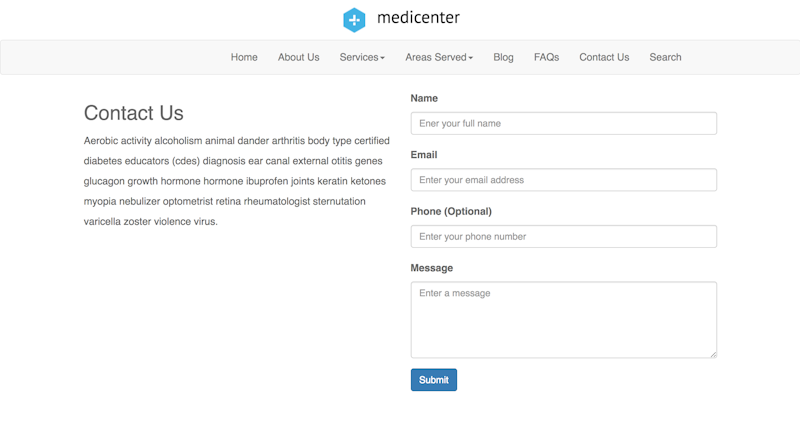Click the caret arrow beside Areas Served
Image resolution: width=800 pixels, height=431 pixels.
[470, 58]
